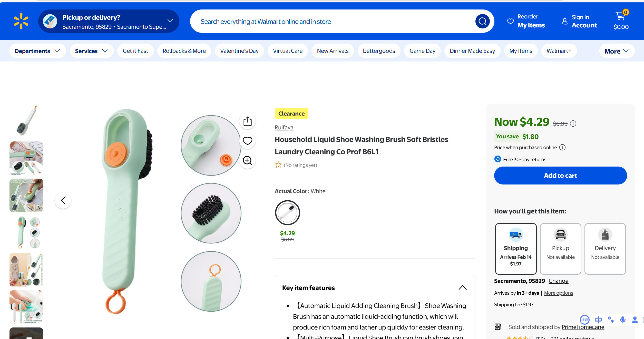Screen dimensions: 644x339
Task: Go to New Arrivals nav item
Action: (333, 51)
